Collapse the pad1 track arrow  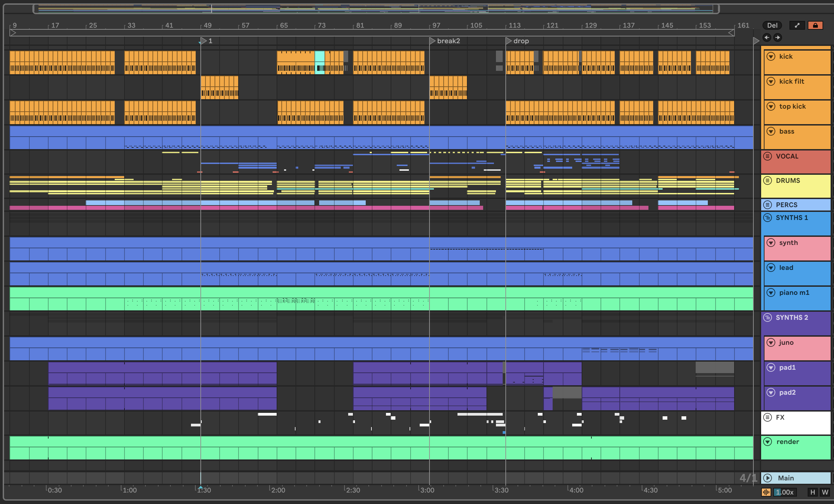tap(771, 368)
